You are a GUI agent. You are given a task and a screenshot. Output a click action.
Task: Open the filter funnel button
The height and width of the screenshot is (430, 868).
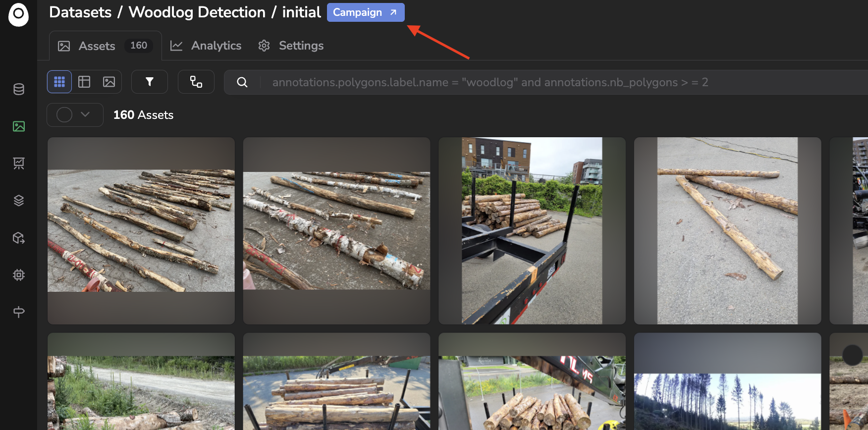pos(150,82)
